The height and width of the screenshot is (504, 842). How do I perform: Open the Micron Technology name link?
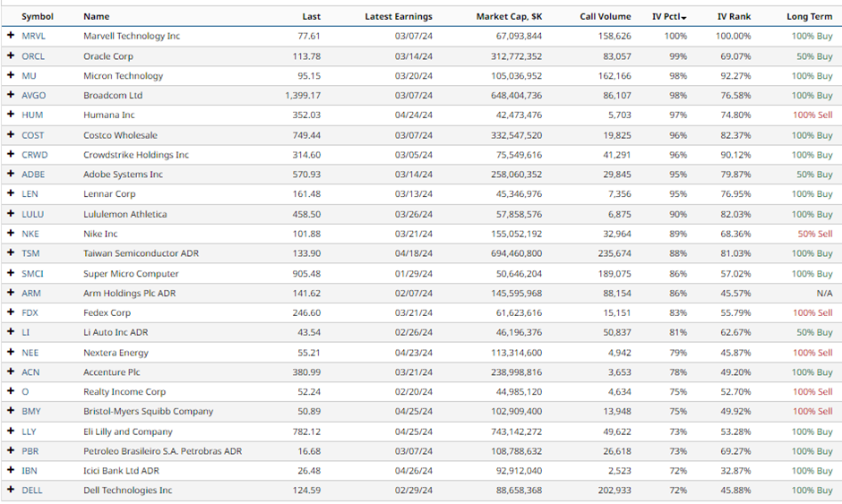[124, 76]
